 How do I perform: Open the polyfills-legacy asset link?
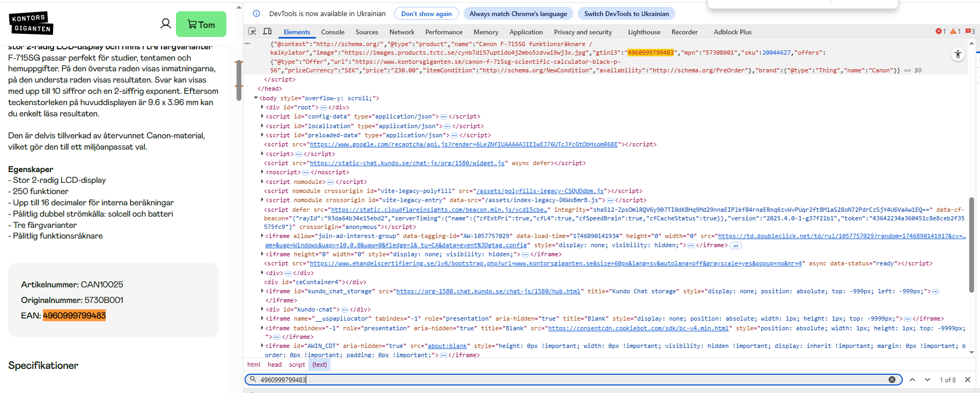(540, 191)
